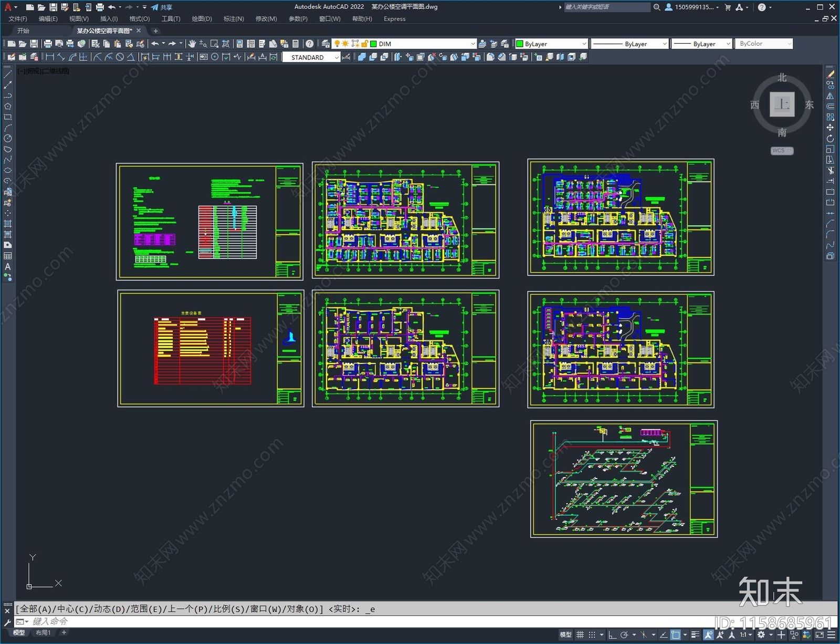
Task: Click the Plot printer icon in toolbar
Action: 48,44
